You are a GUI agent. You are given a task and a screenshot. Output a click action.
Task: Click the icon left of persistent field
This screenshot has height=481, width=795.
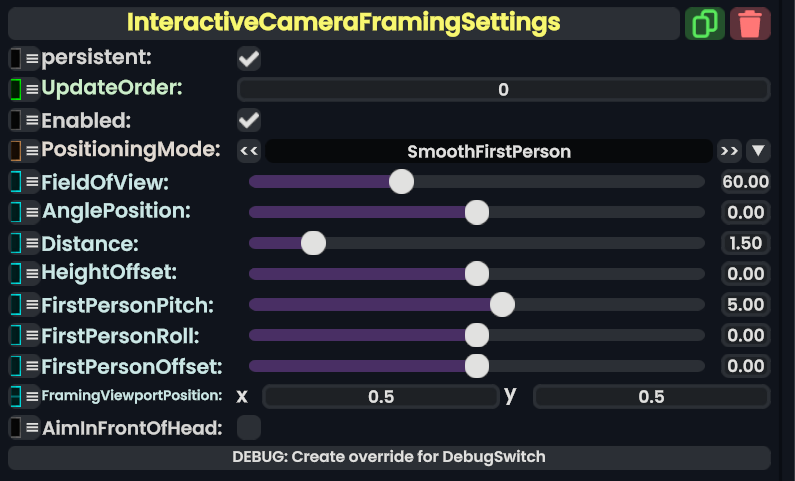15,59
